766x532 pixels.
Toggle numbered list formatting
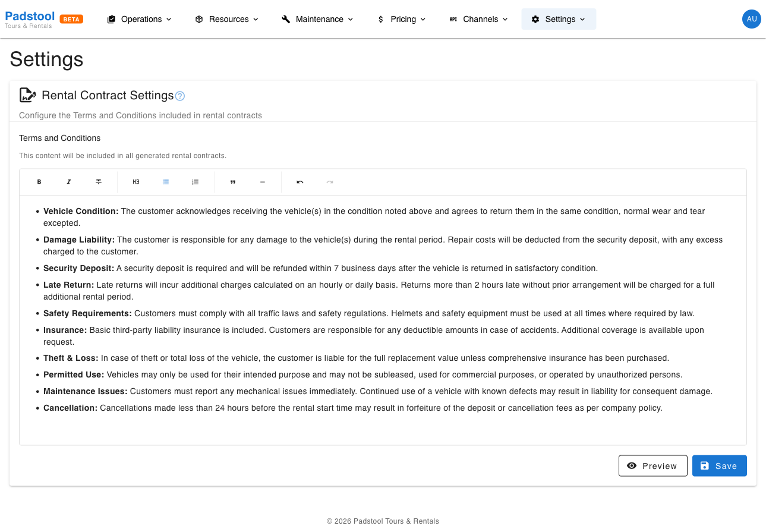(196, 182)
